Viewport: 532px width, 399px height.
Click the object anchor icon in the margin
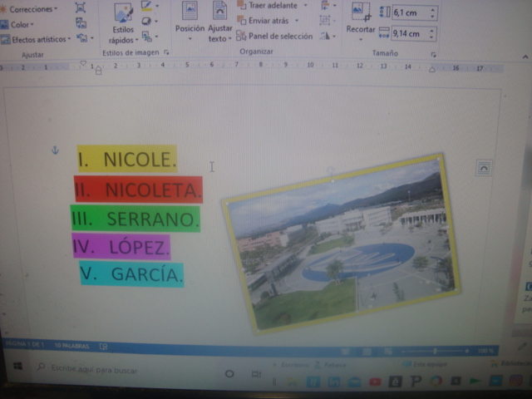tap(55, 150)
